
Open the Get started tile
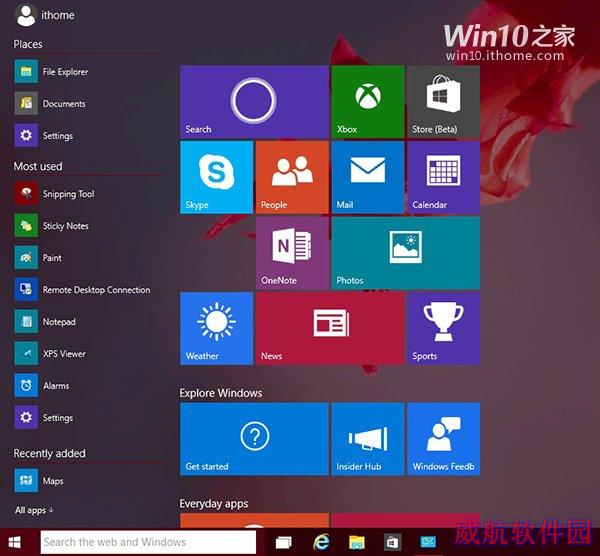[254, 439]
